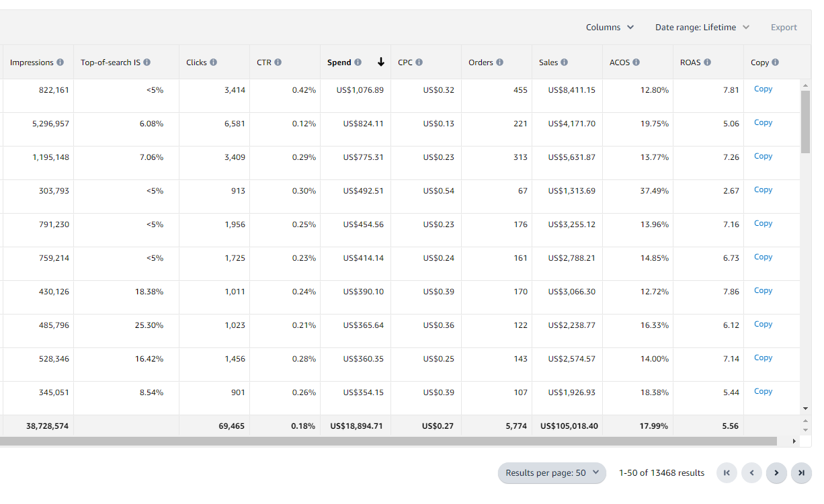The height and width of the screenshot is (504, 824).
Task: Click the Impressions column info icon
Action: (x=60, y=62)
